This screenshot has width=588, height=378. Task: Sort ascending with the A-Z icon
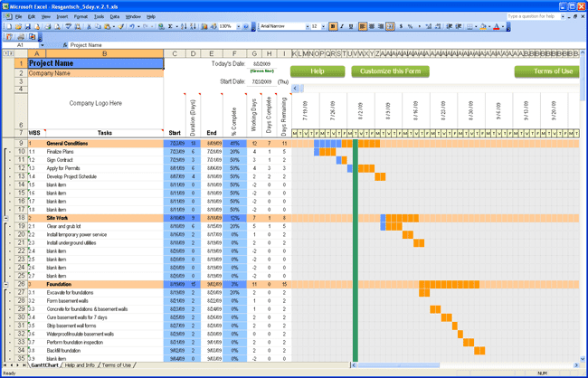pos(184,26)
